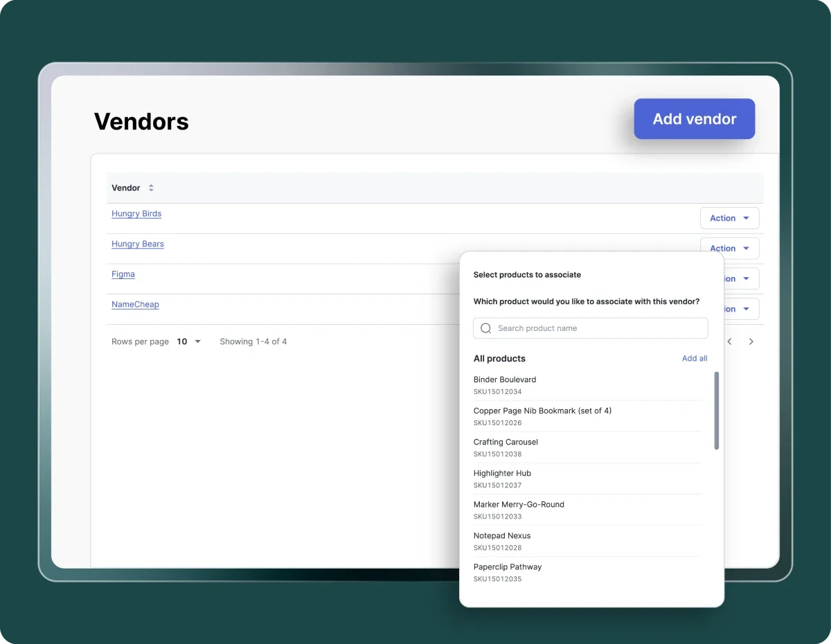831x644 pixels.
Task: Focus the Search product name field
Action: pyautogui.click(x=596, y=328)
